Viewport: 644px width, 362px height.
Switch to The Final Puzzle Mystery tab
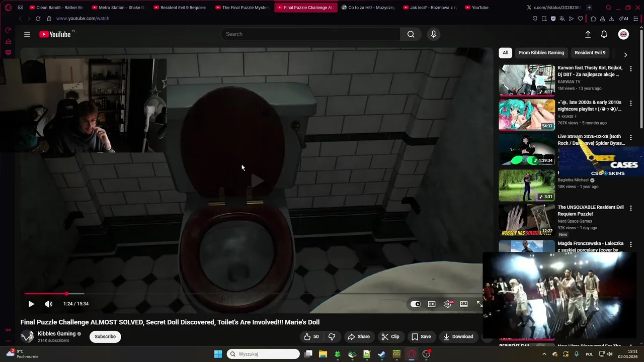click(x=243, y=8)
